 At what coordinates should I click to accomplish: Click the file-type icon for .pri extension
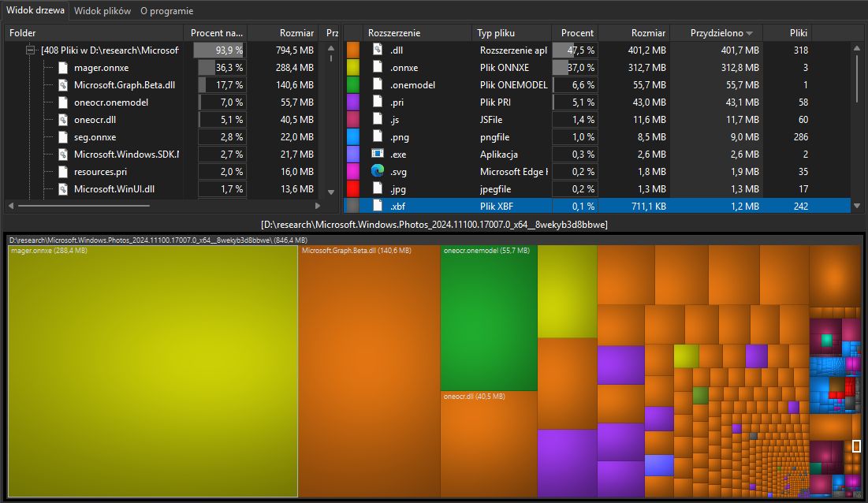coord(378,102)
